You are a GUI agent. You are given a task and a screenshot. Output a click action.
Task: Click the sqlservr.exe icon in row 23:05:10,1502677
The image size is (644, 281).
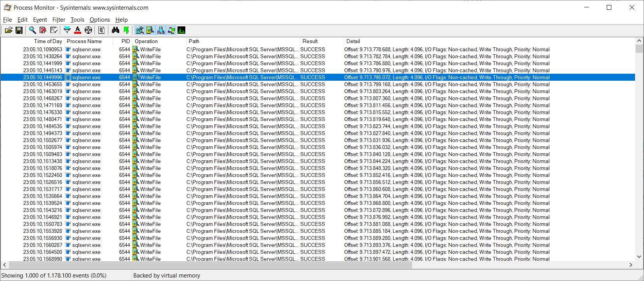coord(68,140)
